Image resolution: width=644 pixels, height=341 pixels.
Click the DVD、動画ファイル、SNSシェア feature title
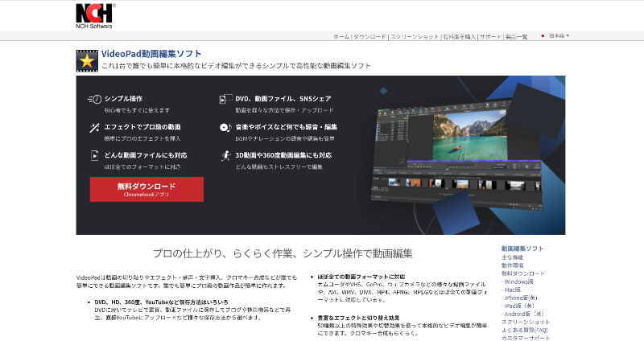coord(283,99)
